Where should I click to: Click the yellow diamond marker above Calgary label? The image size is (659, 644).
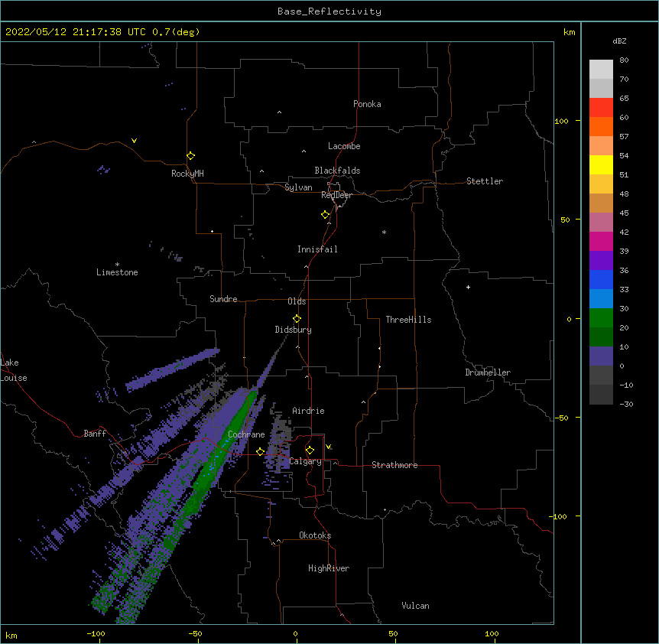[310, 450]
